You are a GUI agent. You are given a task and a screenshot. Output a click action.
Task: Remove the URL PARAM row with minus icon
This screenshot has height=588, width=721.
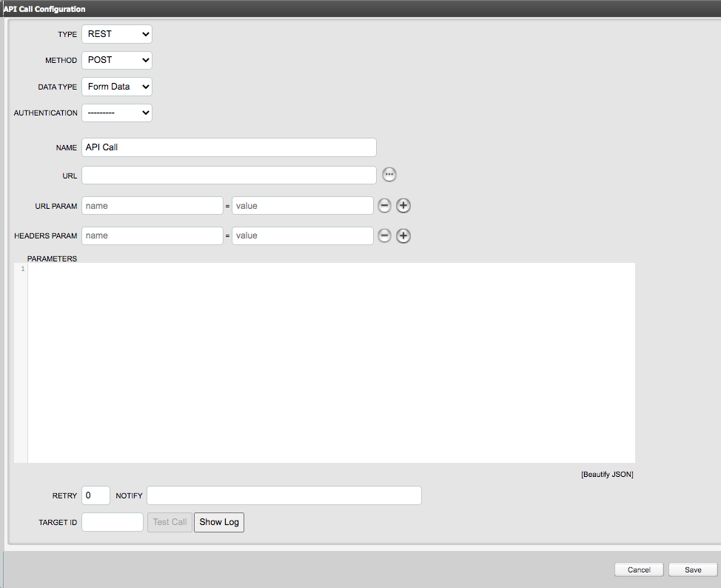[384, 206]
